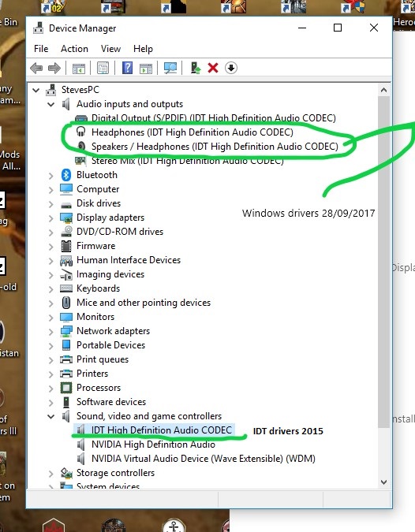
Task: Click the Portable Devices icon
Action: click(66, 345)
